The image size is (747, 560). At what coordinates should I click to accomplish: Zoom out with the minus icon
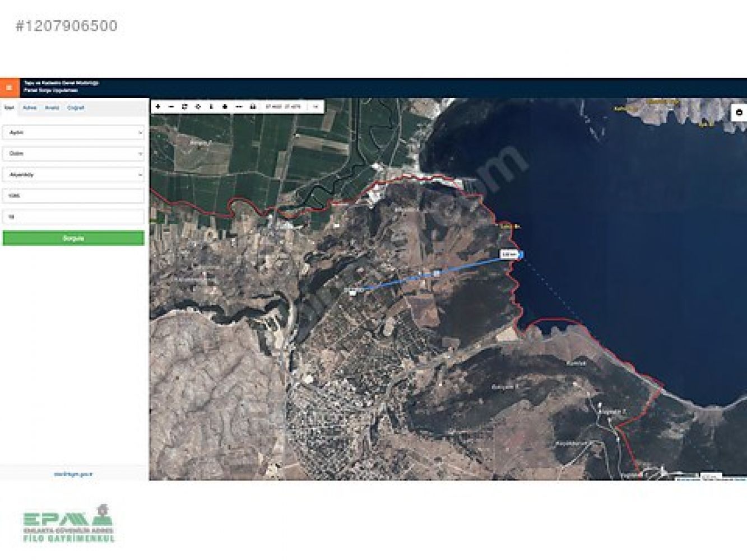[171, 106]
